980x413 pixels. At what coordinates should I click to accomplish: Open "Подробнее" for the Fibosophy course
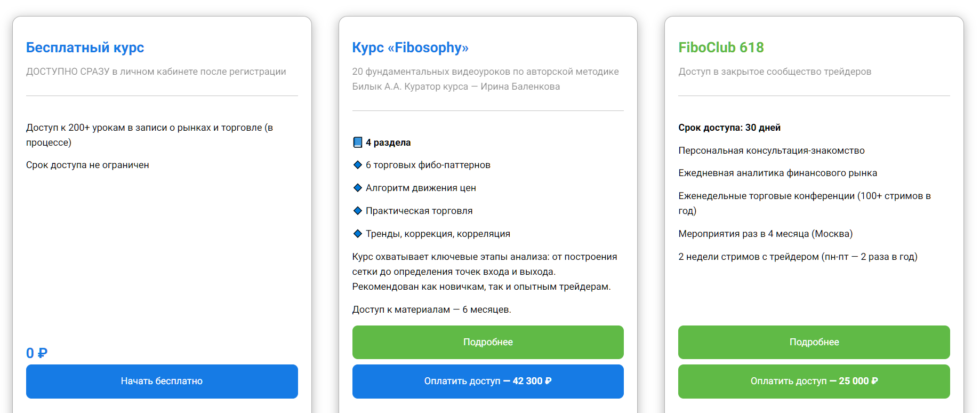(487, 342)
